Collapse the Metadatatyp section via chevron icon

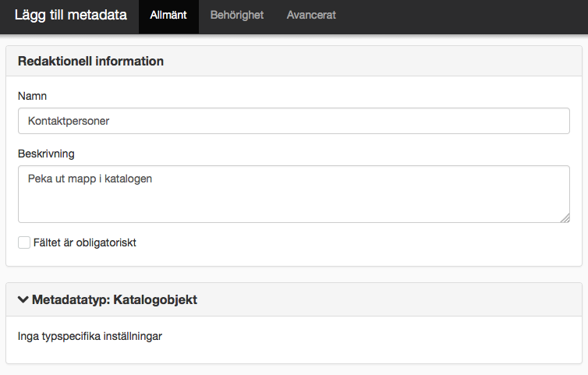click(23, 299)
